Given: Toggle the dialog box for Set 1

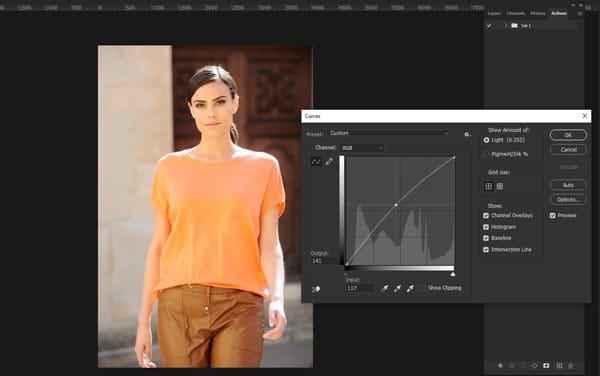Looking at the screenshot, I should 497,26.
